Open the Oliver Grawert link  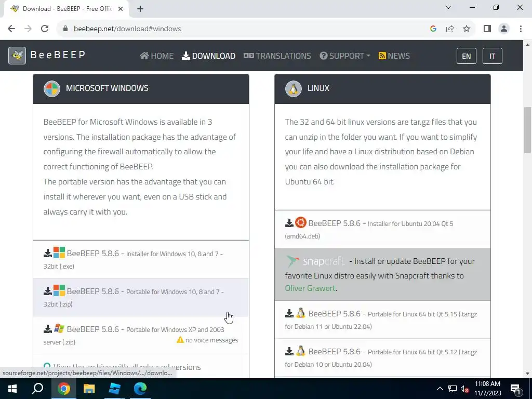(310, 288)
